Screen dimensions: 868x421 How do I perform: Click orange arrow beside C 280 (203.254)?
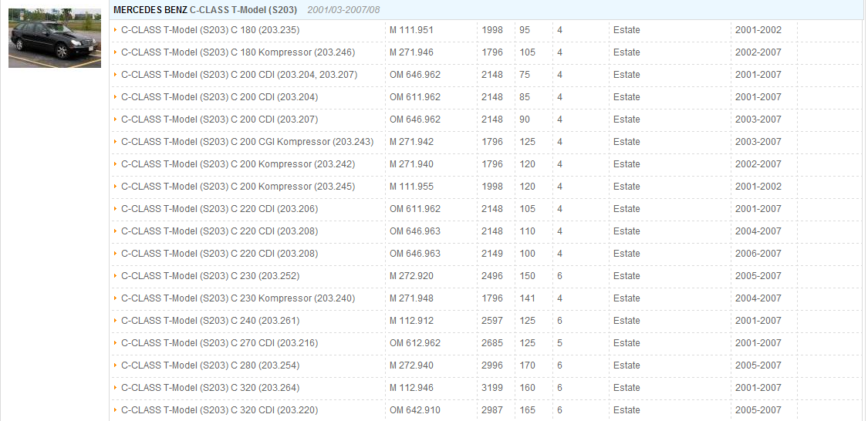[x=115, y=365]
